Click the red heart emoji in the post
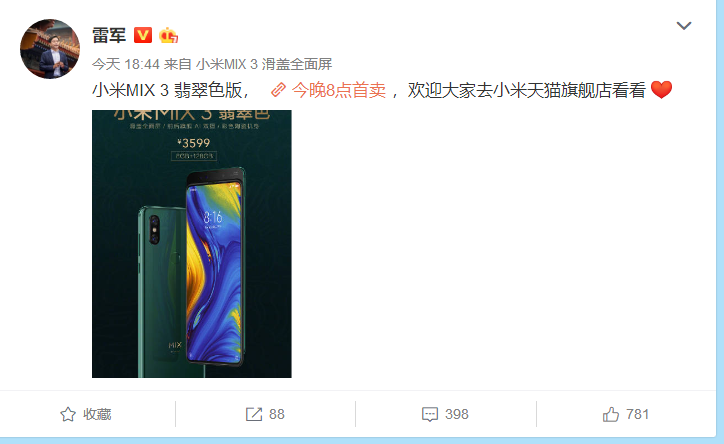Screen dimensions: 724x444 (x=661, y=90)
